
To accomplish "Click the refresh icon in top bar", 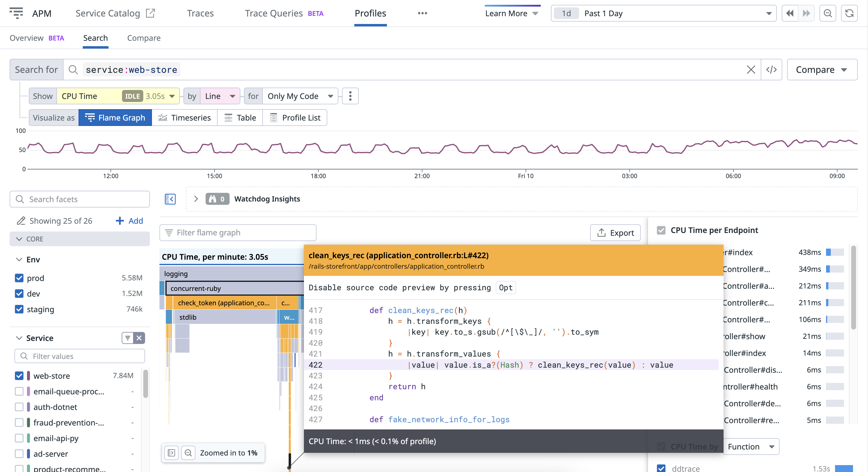I will (x=849, y=13).
